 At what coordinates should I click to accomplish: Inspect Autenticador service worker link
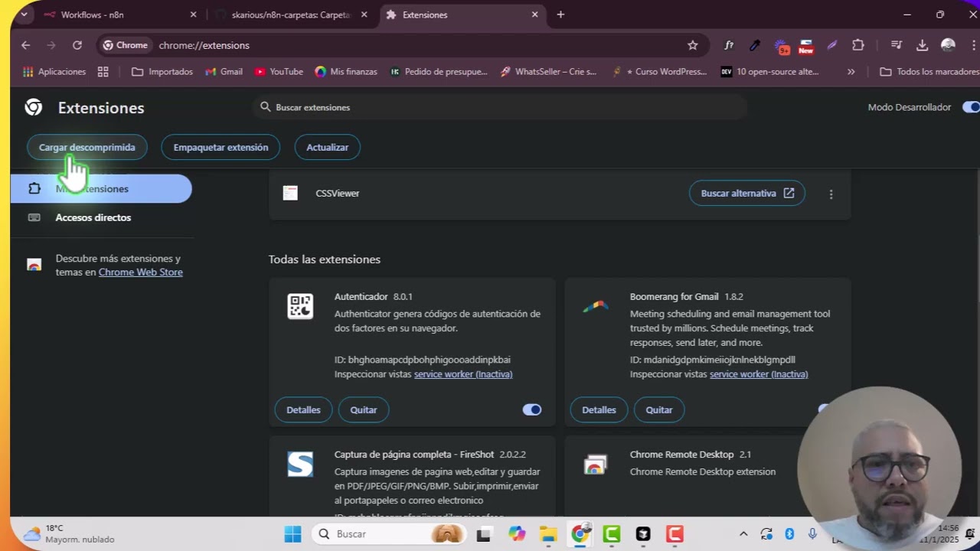tap(463, 374)
